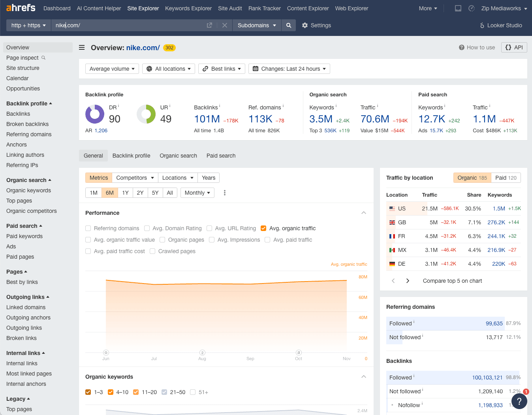Collapse the Organic keywords section chevron
The height and width of the screenshot is (415, 532).
tap(364, 377)
